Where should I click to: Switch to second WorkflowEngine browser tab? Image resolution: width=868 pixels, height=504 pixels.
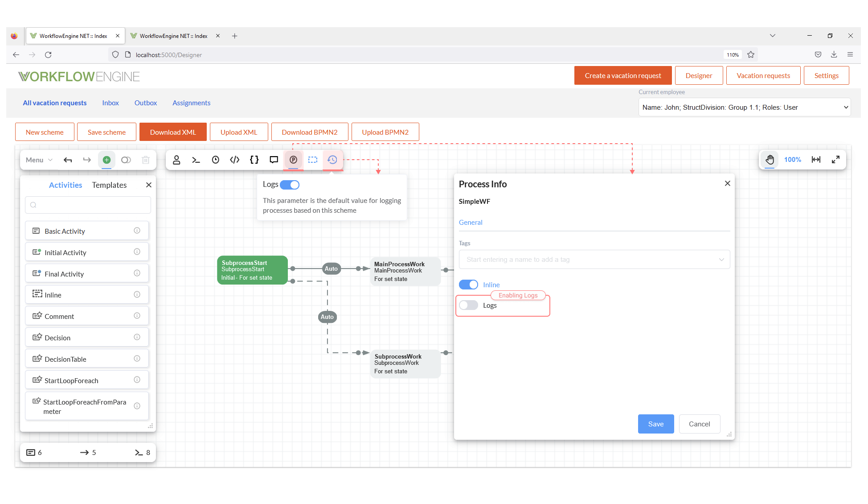tap(173, 36)
